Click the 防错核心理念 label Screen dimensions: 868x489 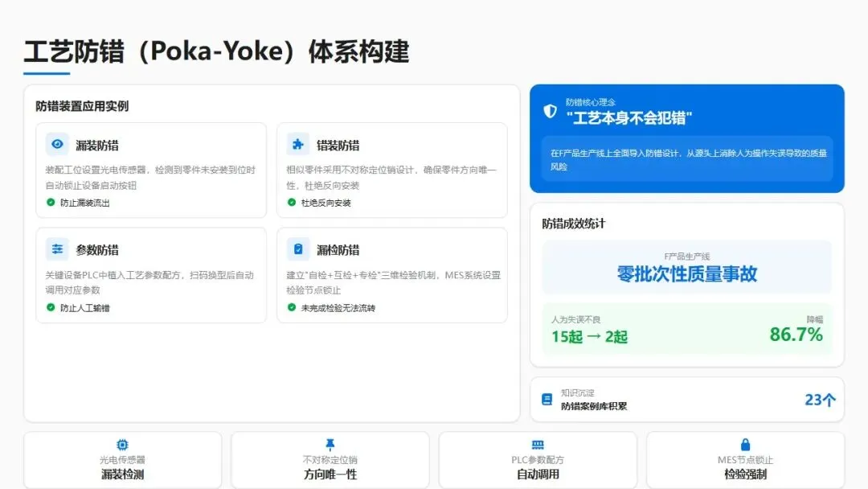pyautogui.click(x=590, y=102)
